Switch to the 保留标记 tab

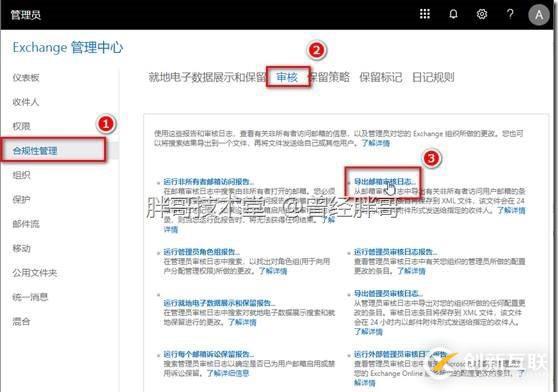click(x=381, y=77)
